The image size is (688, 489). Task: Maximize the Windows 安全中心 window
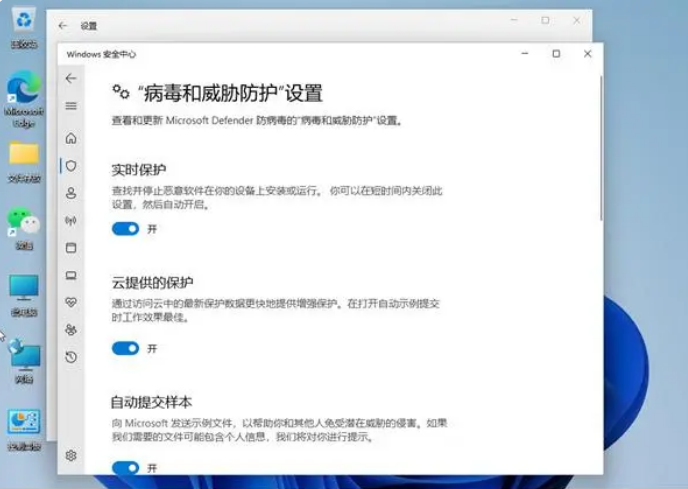[556, 54]
